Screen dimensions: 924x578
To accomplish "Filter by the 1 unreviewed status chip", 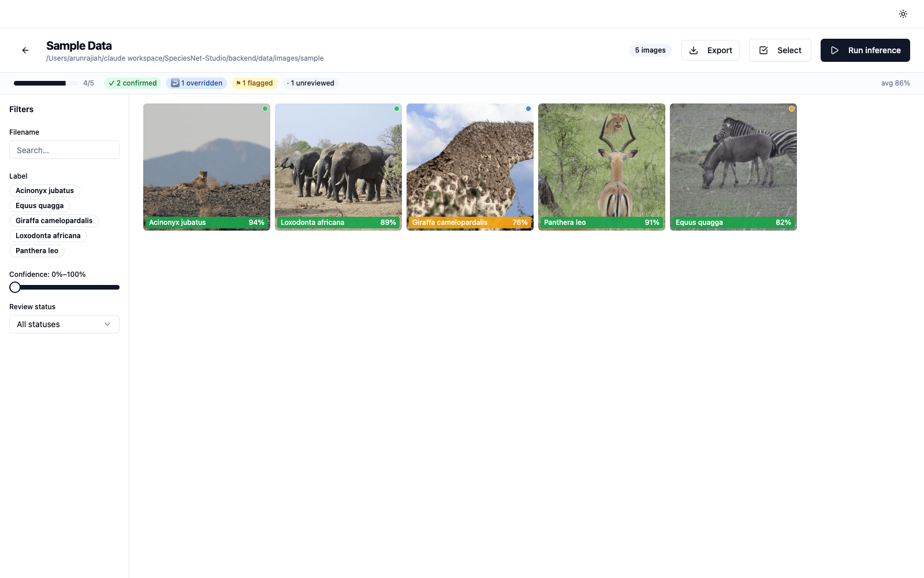I will click(311, 83).
